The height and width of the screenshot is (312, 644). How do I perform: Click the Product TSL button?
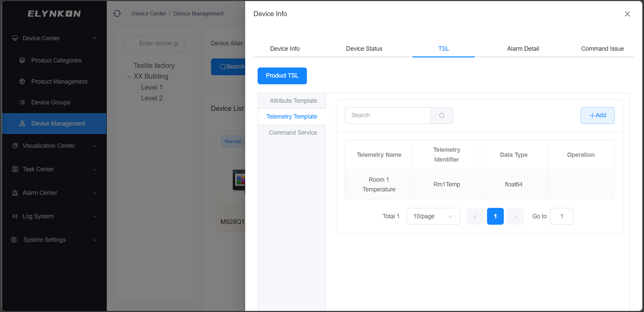pos(282,76)
